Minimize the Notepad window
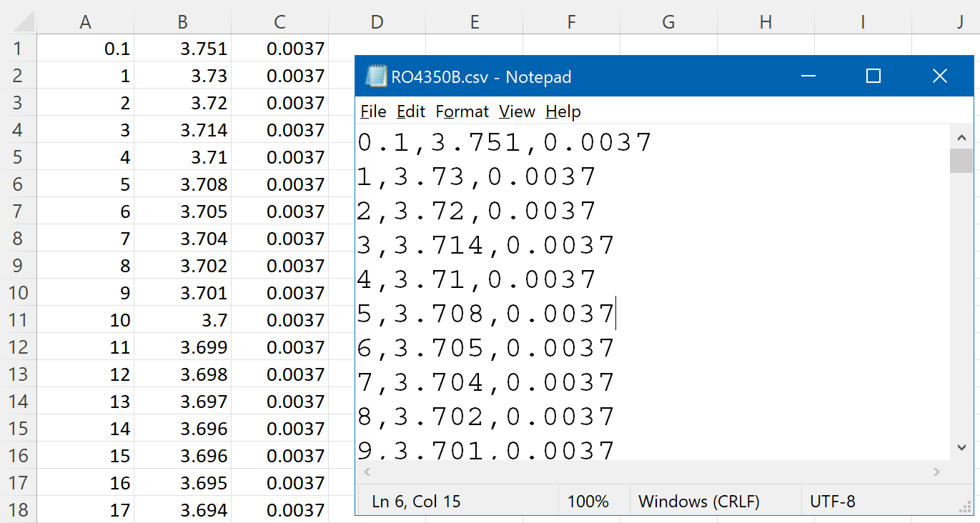This screenshot has height=523, width=980. (x=808, y=76)
